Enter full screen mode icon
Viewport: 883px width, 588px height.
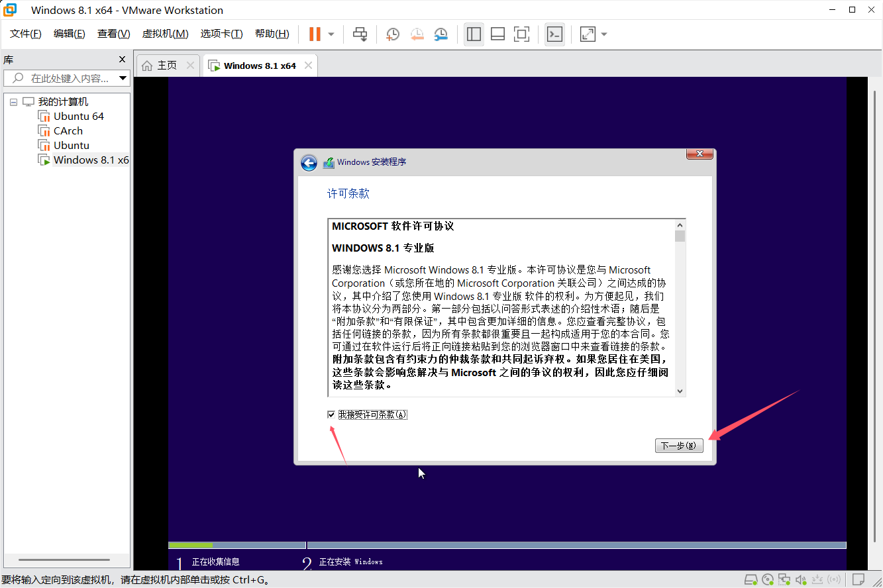(x=522, y=34)
